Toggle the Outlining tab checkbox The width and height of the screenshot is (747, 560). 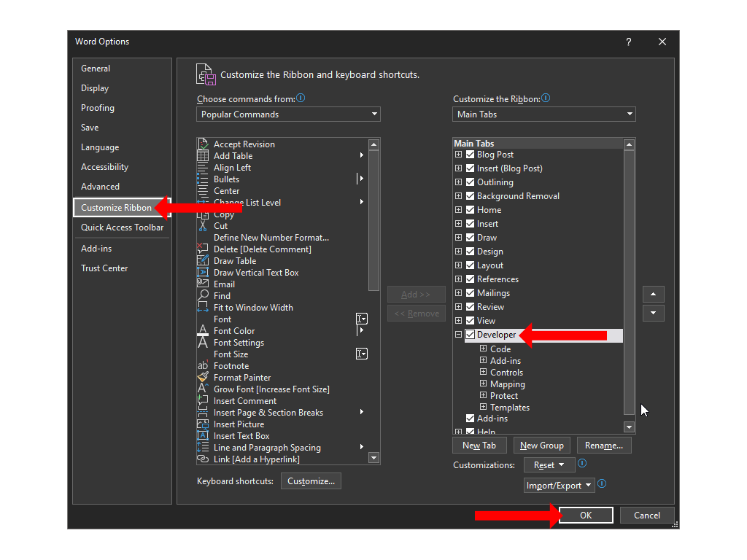point(471,182)
